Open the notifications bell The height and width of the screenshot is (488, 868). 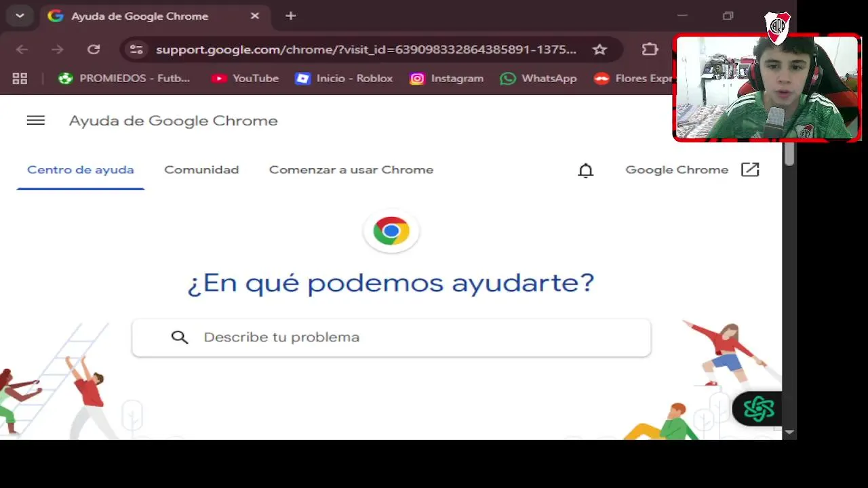(x=585, y=170)
